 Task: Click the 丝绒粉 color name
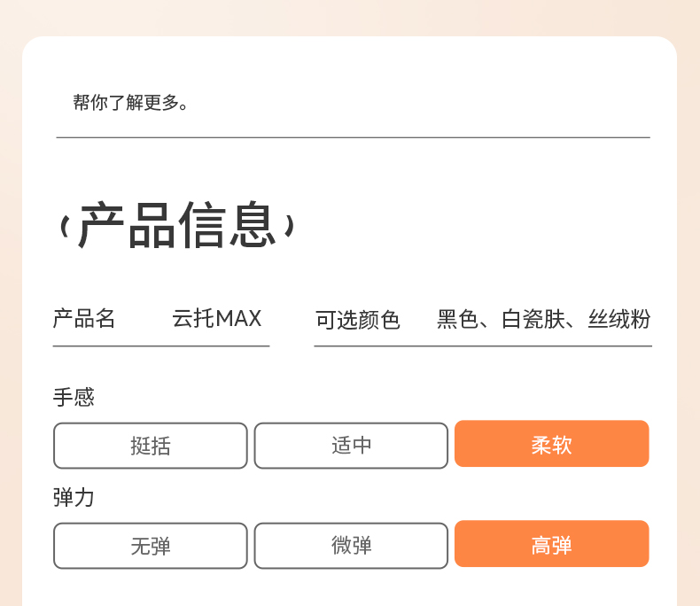click(x=619, y=320)
